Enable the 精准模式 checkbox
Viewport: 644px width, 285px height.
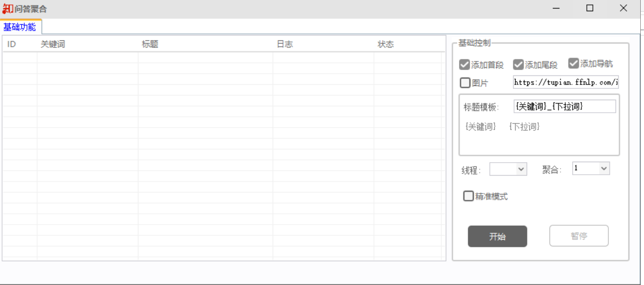coord(468,196)
